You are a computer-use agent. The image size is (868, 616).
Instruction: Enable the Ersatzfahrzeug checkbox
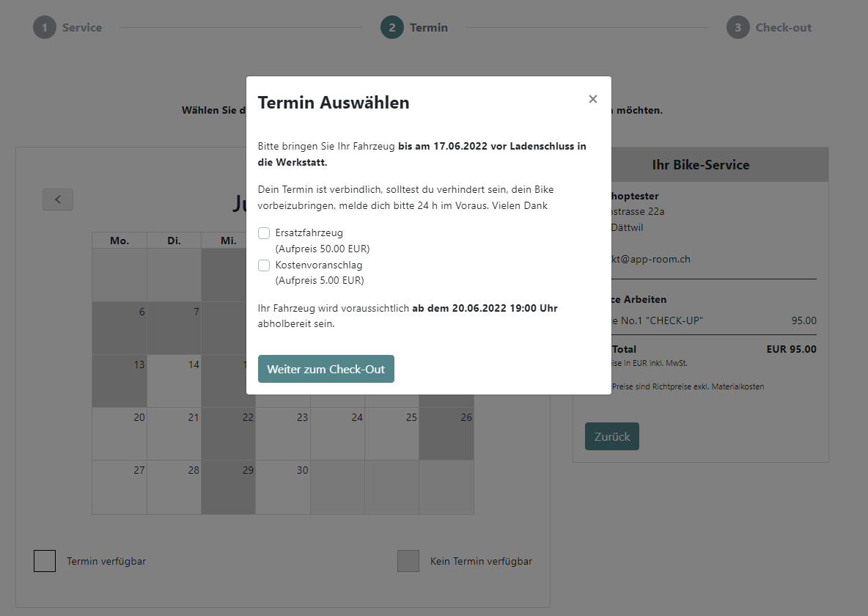click(264, 233)
